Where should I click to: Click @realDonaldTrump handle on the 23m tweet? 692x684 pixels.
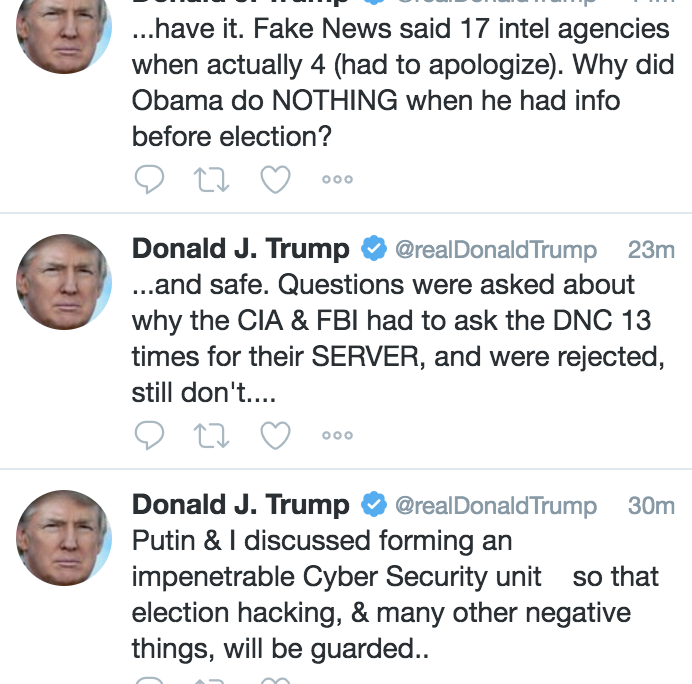(x=496, y=250)
